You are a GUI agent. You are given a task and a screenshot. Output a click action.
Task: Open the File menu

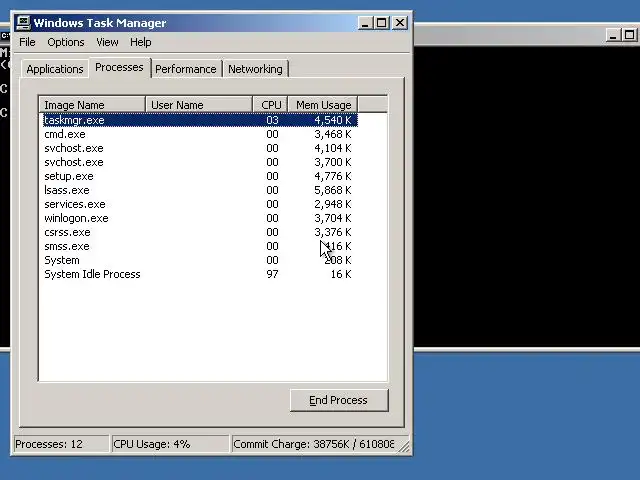(x=27, y=42)
